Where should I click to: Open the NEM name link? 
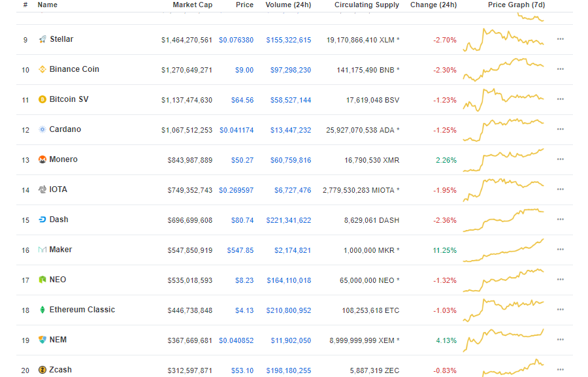[x=58, y=340]
